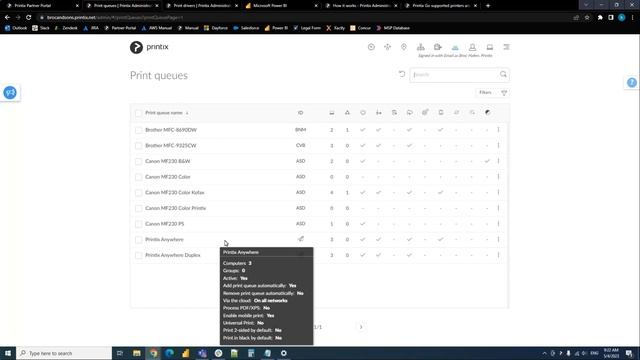Open the Sites location pin icon

404,47
